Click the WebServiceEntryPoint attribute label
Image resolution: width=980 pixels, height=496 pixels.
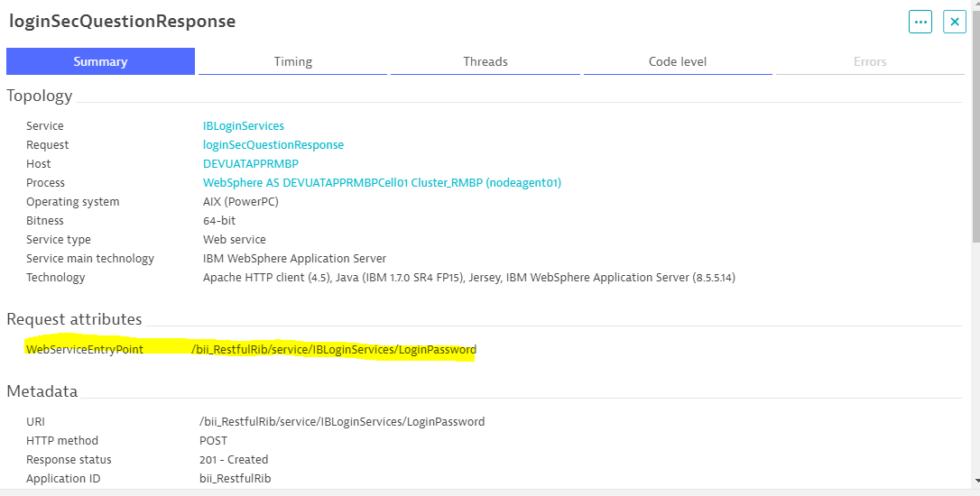click(x=85, y=349)
